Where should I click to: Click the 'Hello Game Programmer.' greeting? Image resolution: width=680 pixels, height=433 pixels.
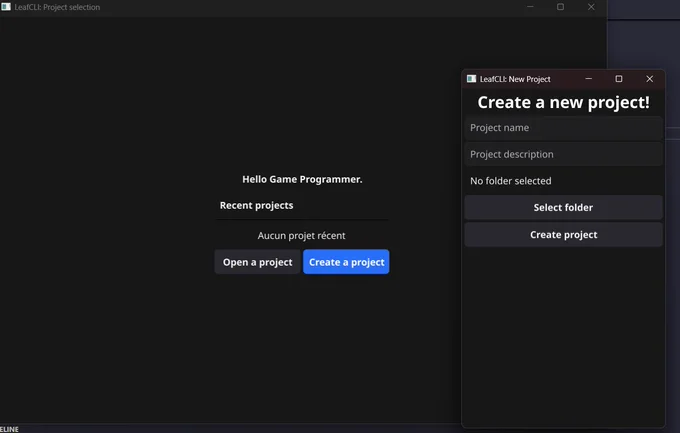pos(302,179)
